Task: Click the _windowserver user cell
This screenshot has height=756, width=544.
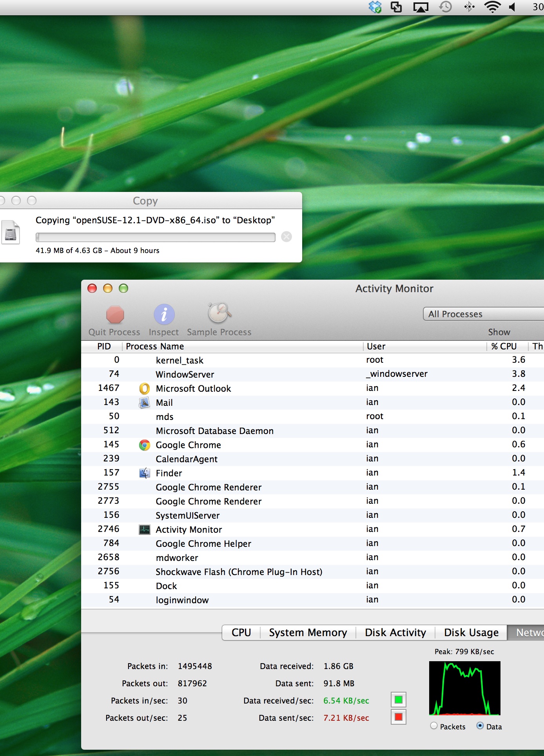Action: pos(397,374)
